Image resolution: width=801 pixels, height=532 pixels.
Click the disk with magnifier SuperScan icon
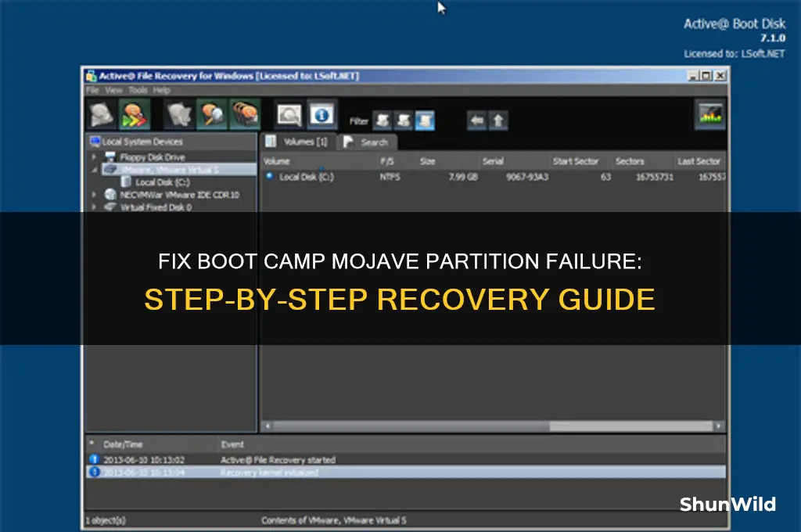coord(211,114)
